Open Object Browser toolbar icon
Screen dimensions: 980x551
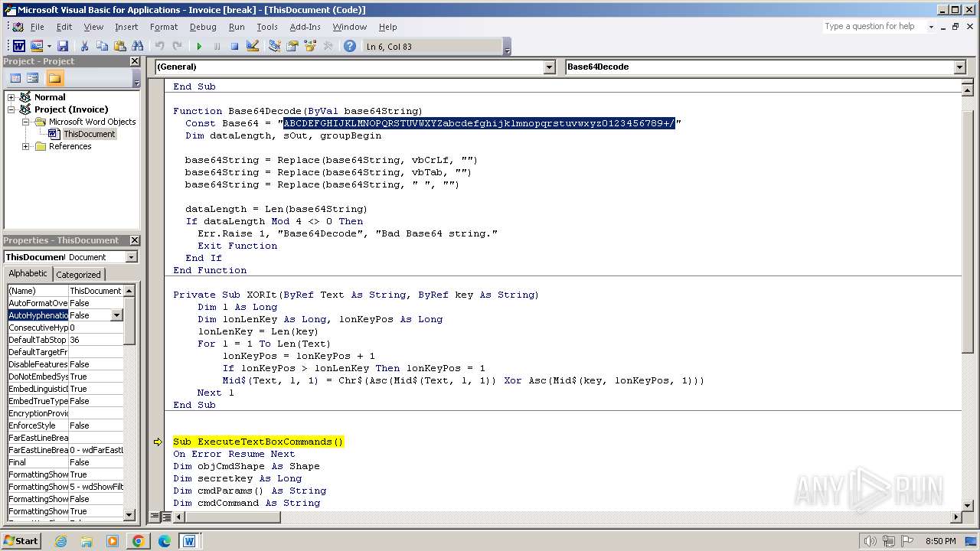pos(310,47)
